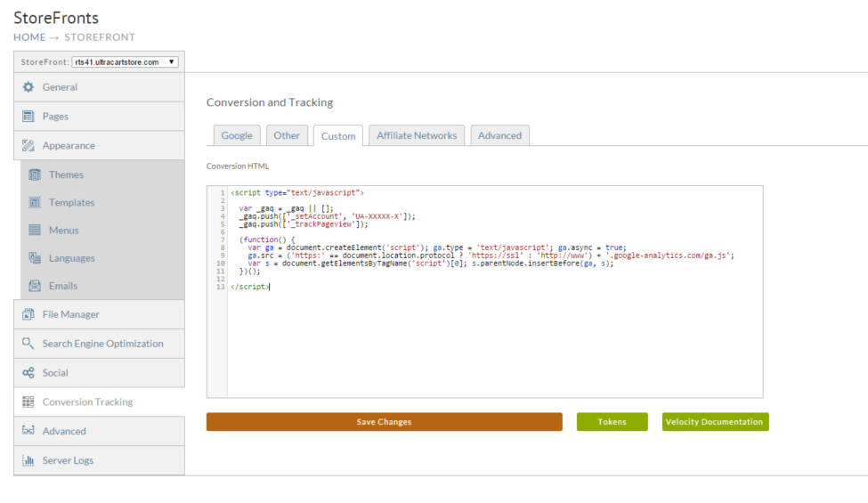The width and height of the screenshot is (868, 503).
Task: Open the StoreFront domain dropdown
Action: coord(125,62)
